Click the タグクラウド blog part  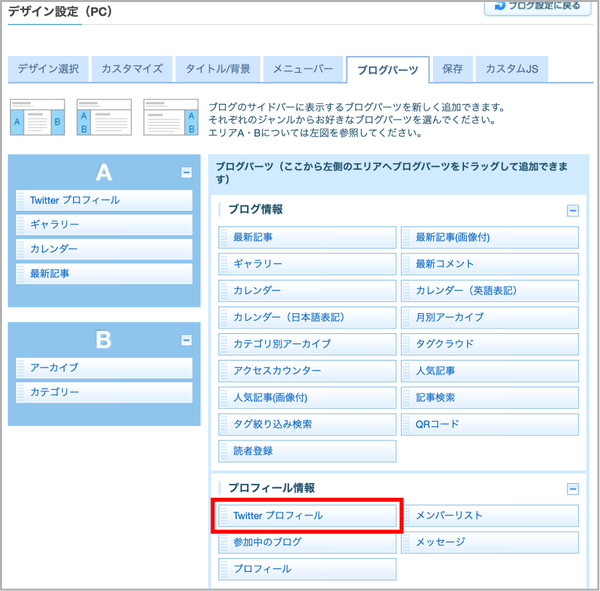click(x=490, y=344)
